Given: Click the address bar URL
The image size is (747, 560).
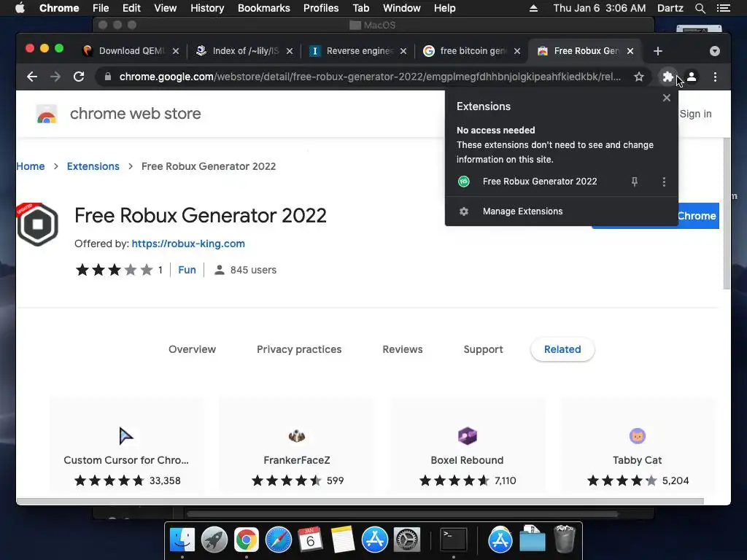Looking at the screenshot, I should 370,77.
